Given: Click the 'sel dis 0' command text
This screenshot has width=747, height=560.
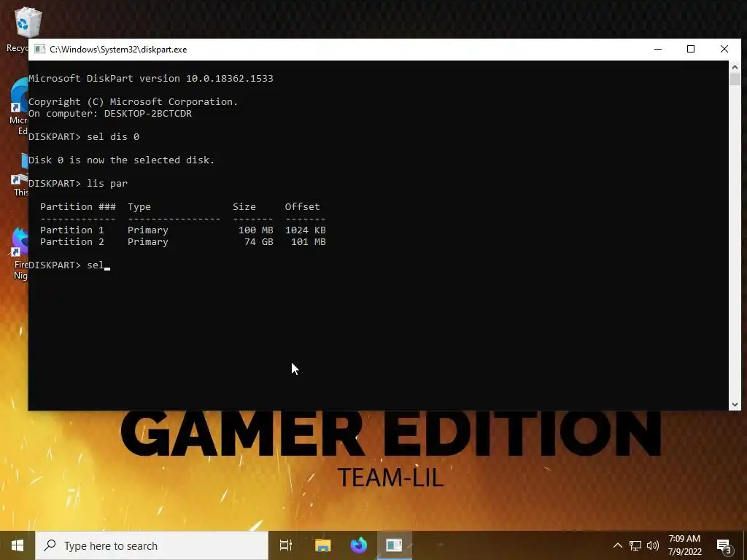Looking at the screenshot, I should [113, 136].
